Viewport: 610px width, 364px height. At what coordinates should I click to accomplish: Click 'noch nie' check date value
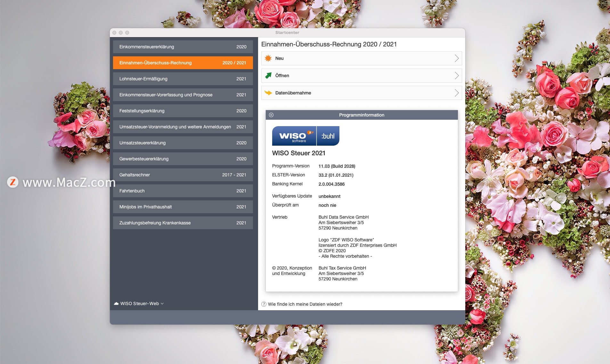coord(327,205)
